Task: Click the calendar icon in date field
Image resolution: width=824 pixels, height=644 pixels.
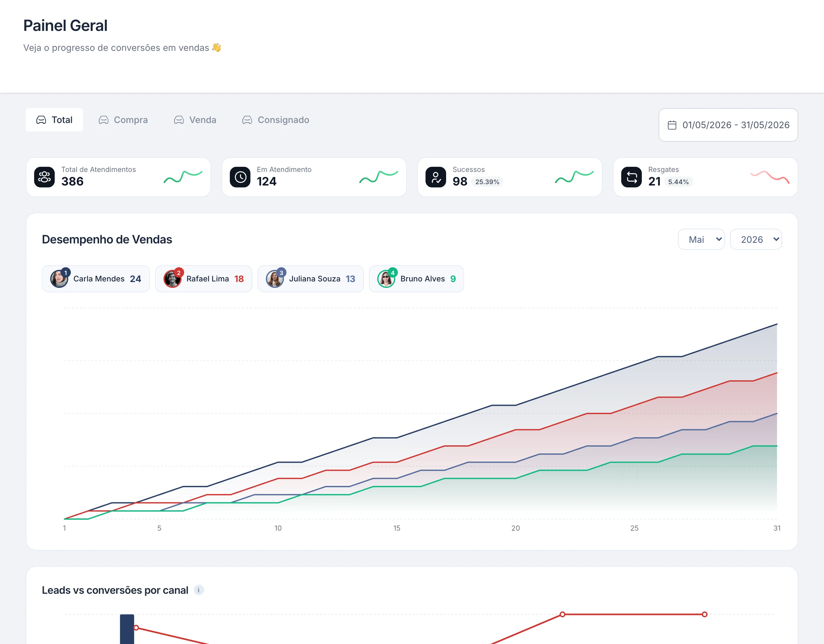Action: tap(671, 125)
